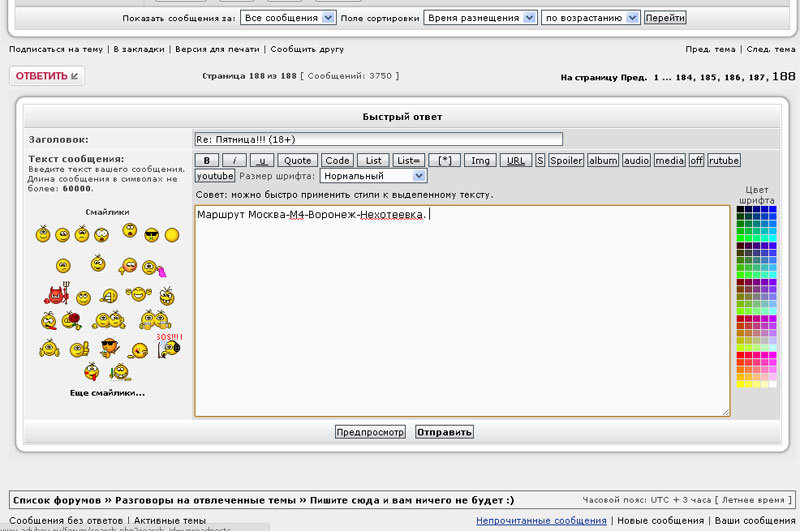This screenshot has width=800, height=531.
Task: Open the font size dropdown 'Нормальный'
Action: [x=373, y=176]
